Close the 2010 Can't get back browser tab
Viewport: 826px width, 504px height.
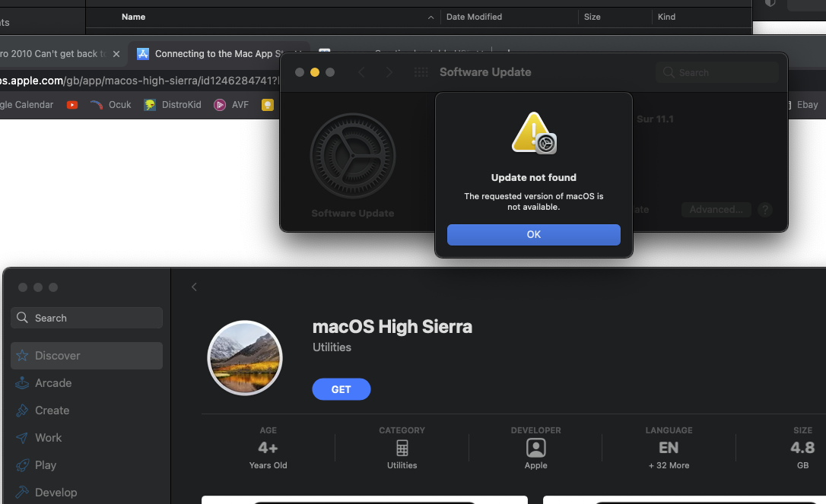pyautogui.click(x=116, y=54)
